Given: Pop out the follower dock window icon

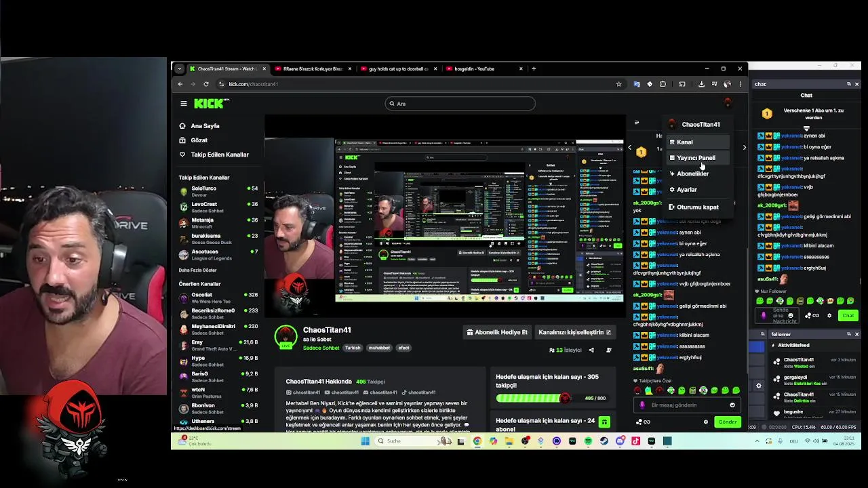Looking at the screenshot, I should click(x=848, y=334).
